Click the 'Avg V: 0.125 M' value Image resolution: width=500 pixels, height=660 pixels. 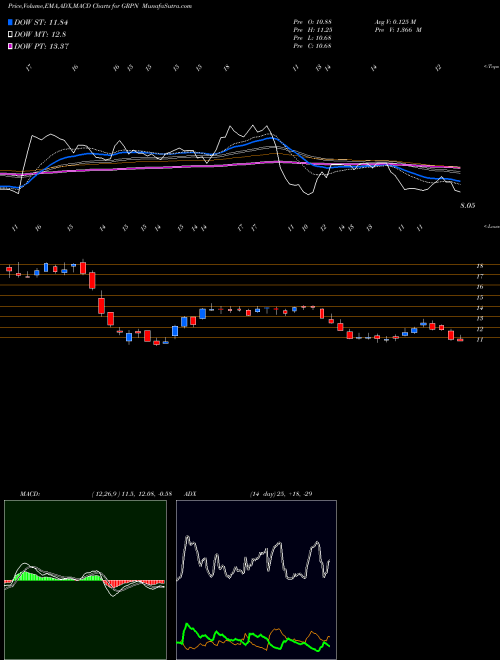pos(395,22)
